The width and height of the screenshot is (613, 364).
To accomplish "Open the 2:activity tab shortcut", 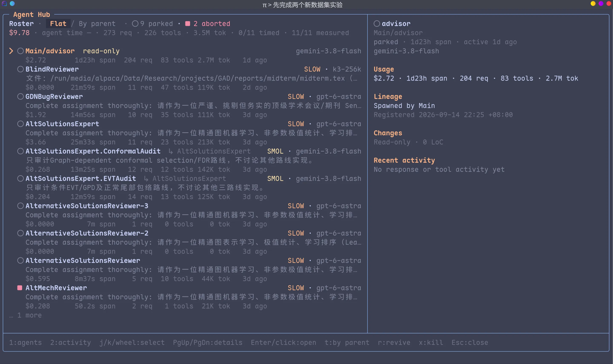I will 70,343.
